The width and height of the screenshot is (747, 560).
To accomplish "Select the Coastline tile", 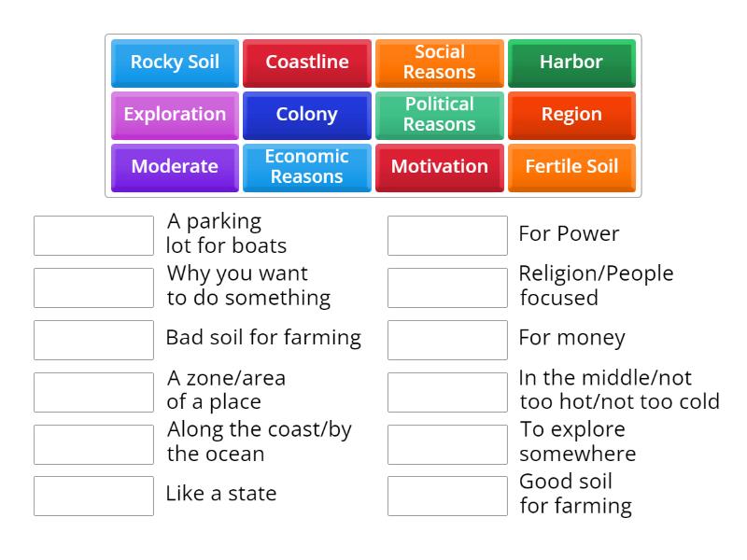I will click(306, 63).
